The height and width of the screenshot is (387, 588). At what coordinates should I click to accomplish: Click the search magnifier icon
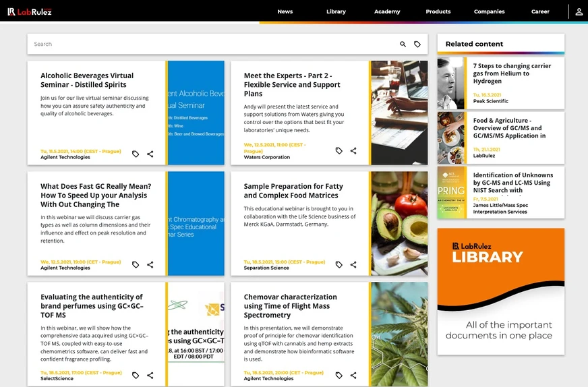403,44
